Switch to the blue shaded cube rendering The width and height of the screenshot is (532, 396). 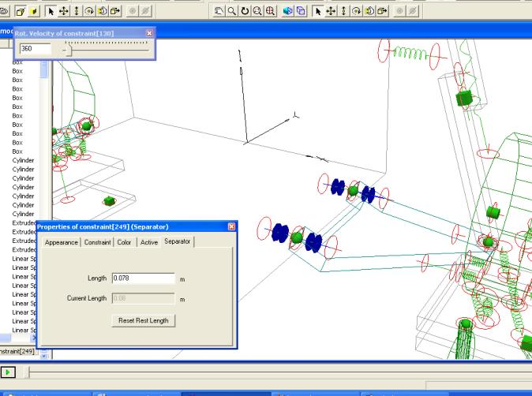click(288, 11)
